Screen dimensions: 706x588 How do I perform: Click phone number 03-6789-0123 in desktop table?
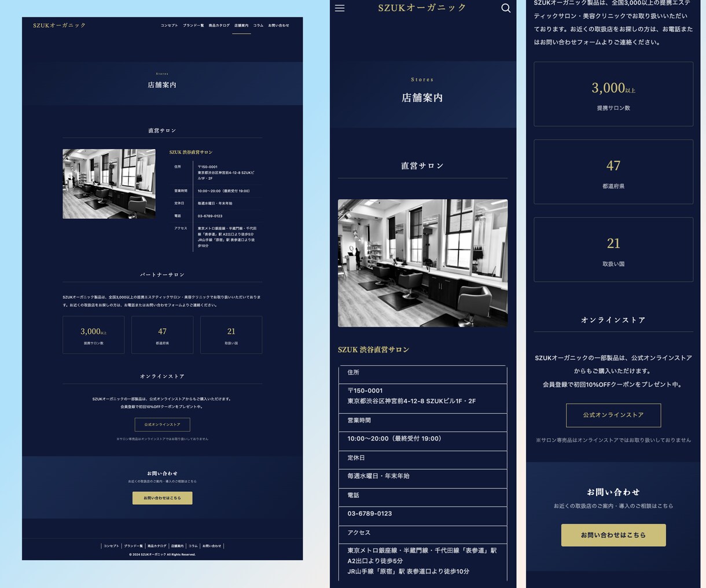(210, 216)
